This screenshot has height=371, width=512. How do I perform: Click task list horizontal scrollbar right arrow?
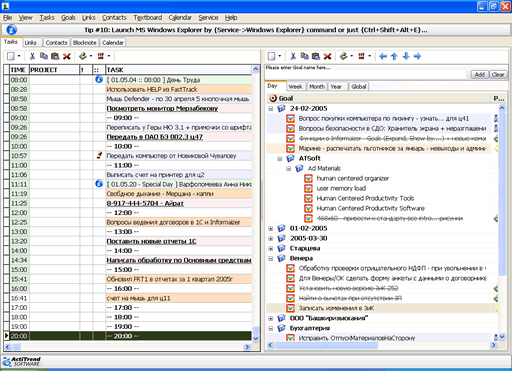tap(247, 347)
